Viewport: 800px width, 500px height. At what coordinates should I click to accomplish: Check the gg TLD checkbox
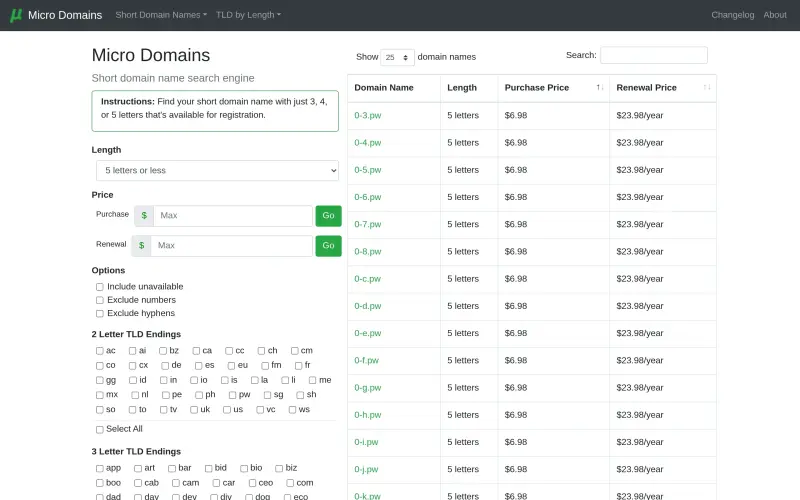[x=99, y=381]
